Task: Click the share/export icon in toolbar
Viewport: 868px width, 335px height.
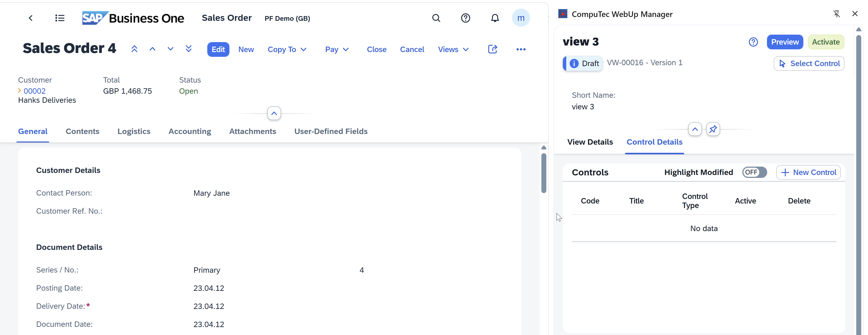Action: [493, 49]
